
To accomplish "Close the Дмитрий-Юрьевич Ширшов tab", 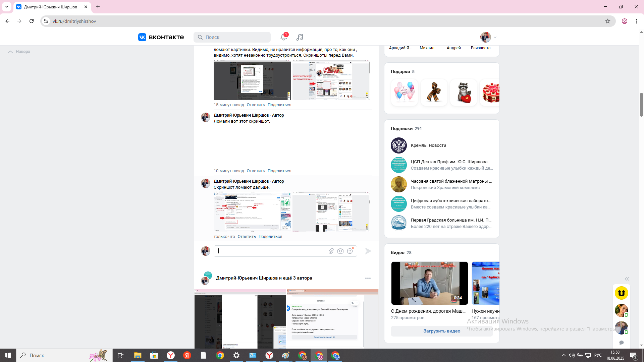I will pos(86,7).
